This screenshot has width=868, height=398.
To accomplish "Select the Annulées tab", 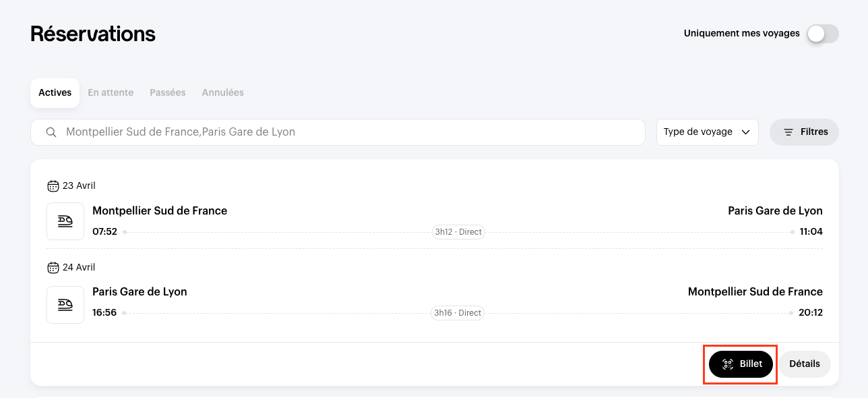I will 223,92.
